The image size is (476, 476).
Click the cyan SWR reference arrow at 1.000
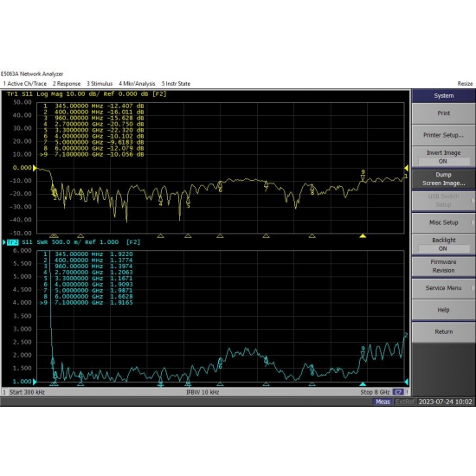click(x=35, y=382)
